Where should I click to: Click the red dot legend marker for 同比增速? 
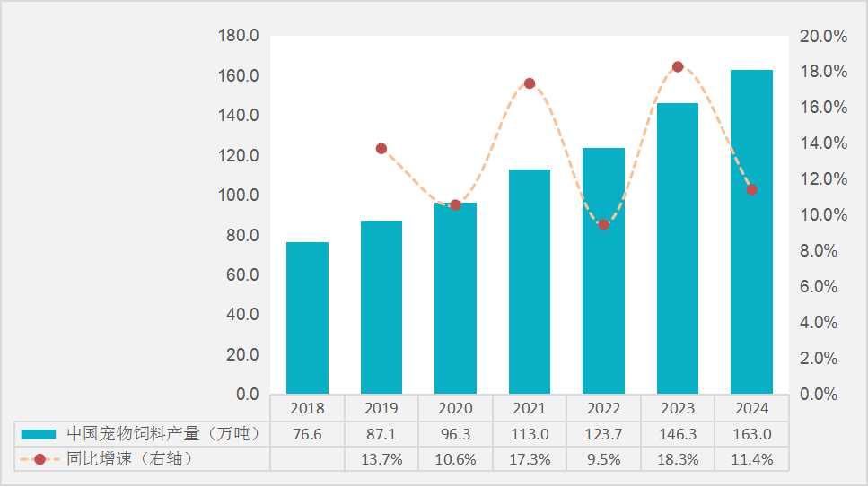39,459
